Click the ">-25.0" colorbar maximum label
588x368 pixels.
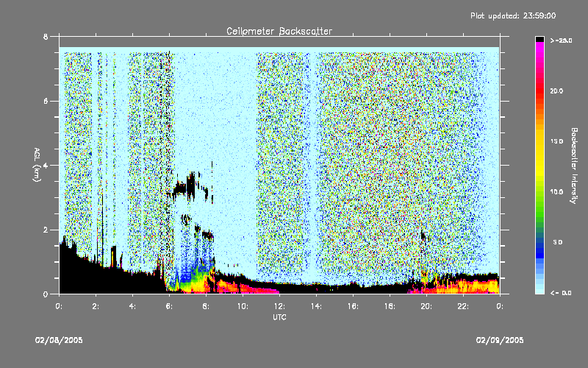pyautogui.click(x=561, y=40)
